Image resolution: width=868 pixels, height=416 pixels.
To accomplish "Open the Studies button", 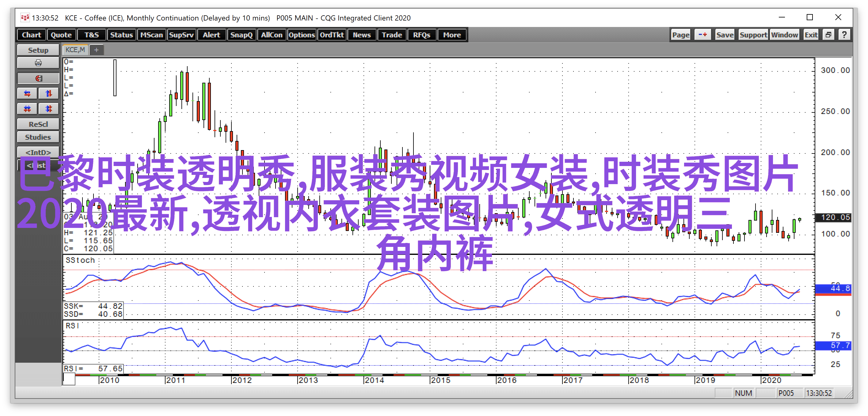I will coord(38,137).
